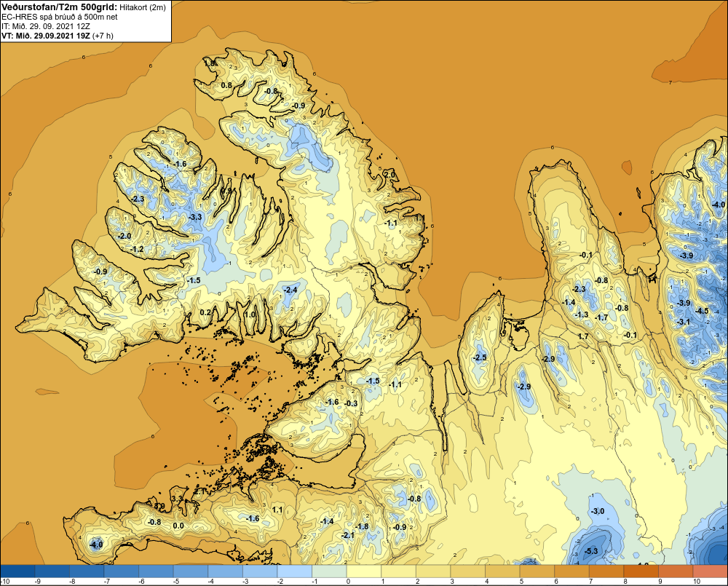This screenshot has width=728, height=586.
Task: Click the legend swatch between 3 and 4
Action: pos(468,571)
